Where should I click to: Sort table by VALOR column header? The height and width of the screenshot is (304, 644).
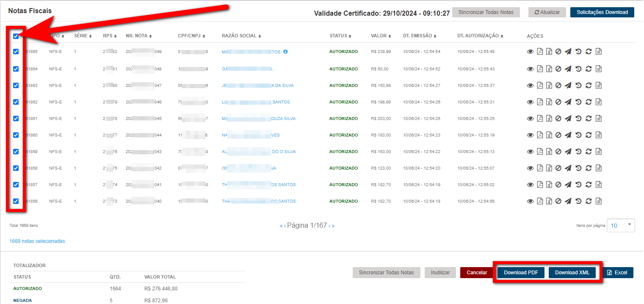(381, 36)
